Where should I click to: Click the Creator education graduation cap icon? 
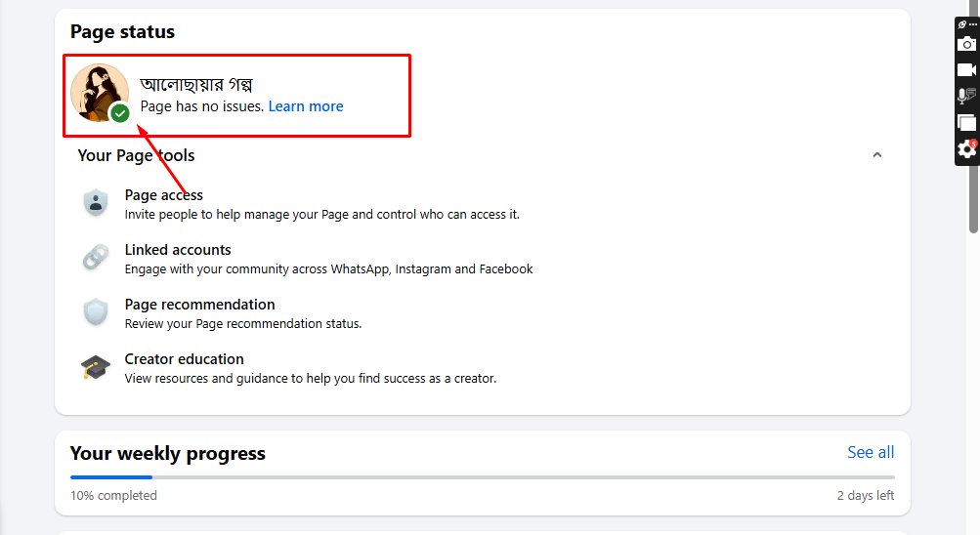(x=96, y=367)
